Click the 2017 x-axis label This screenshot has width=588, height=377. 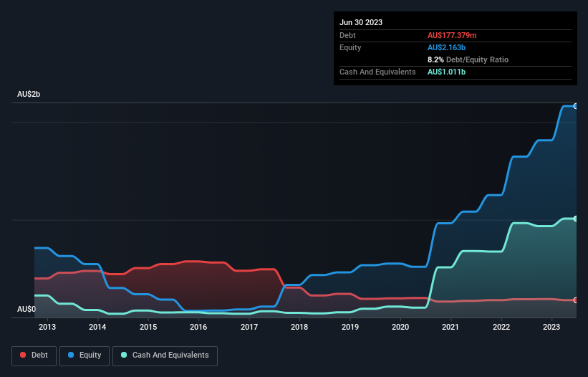tap(249, 327)
